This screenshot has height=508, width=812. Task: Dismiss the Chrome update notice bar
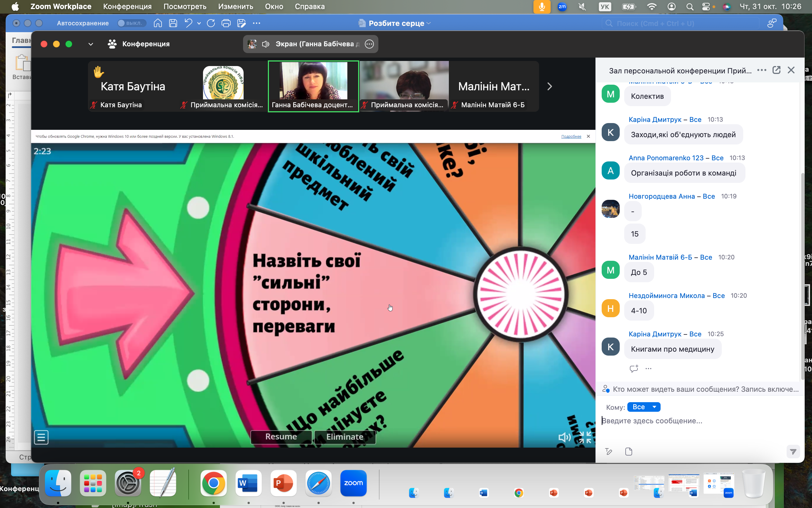[x=588, y=136]
